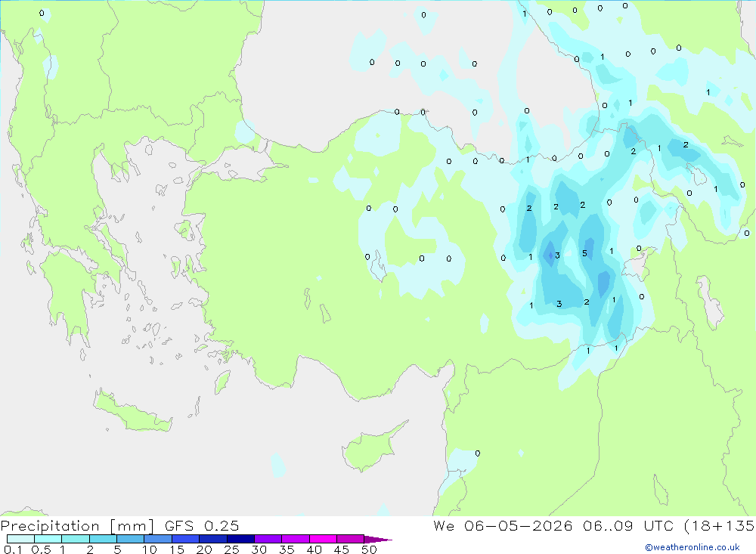Click the '10' legend scale label

click(150, 549)
